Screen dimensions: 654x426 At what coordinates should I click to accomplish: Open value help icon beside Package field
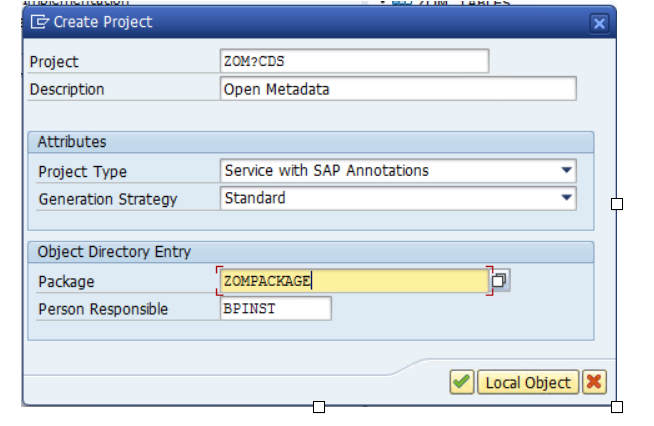[501, 281]
